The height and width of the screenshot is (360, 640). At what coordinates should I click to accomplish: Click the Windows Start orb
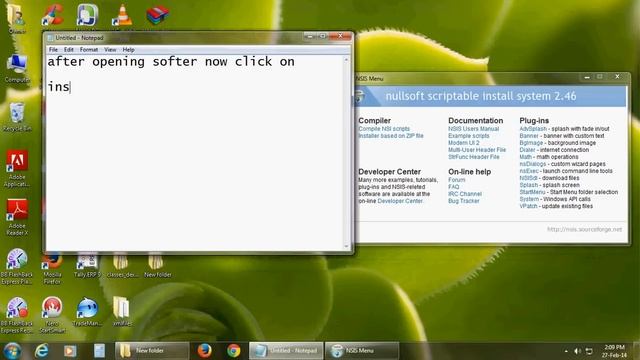12,351
